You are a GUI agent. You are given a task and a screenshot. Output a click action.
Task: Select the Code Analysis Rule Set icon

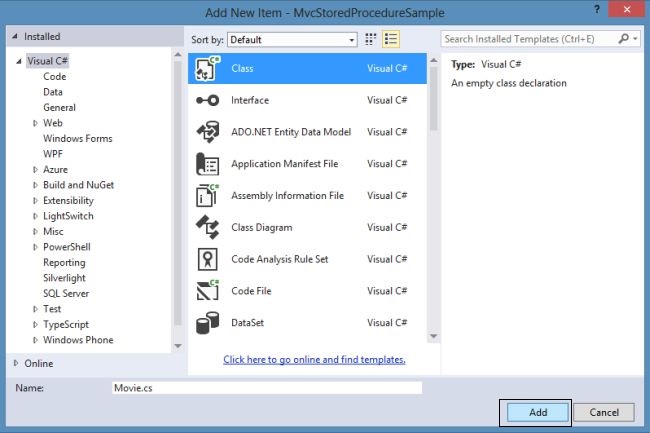click(207, 259)
